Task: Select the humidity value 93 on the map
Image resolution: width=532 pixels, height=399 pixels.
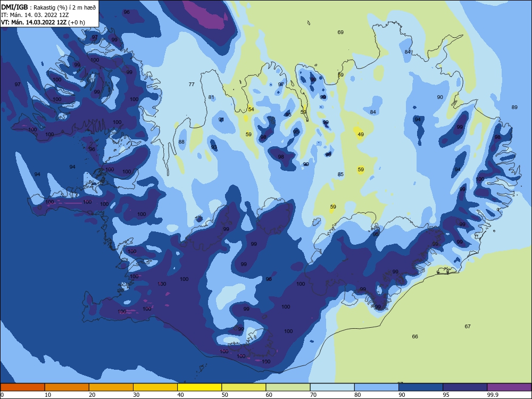Action: [x=214, y=147]
